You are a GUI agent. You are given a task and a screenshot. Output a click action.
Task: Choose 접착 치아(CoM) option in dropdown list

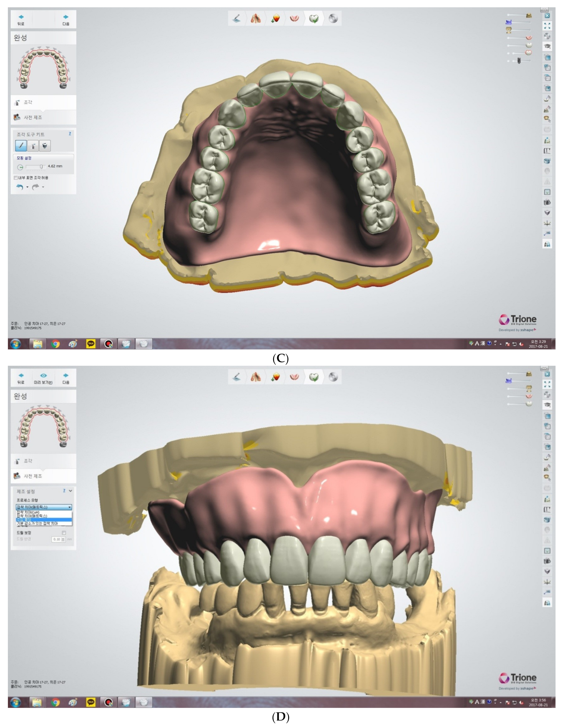[x=44, y=512]
